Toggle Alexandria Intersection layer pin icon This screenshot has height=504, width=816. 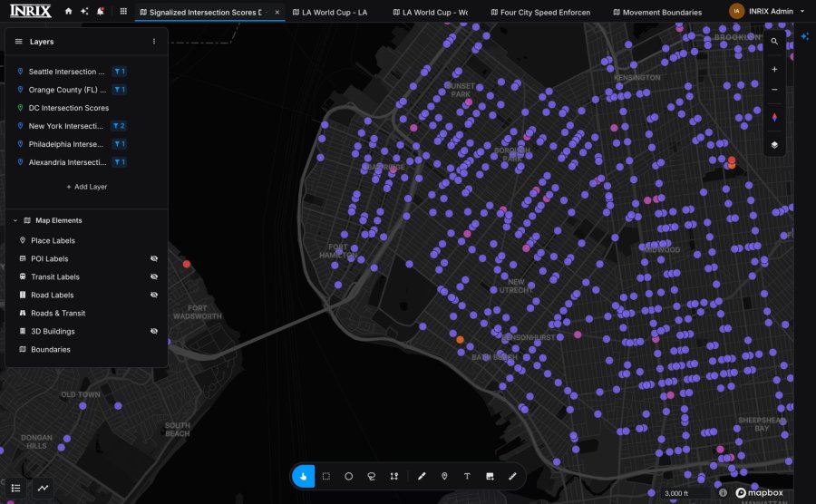pos(20,162)
